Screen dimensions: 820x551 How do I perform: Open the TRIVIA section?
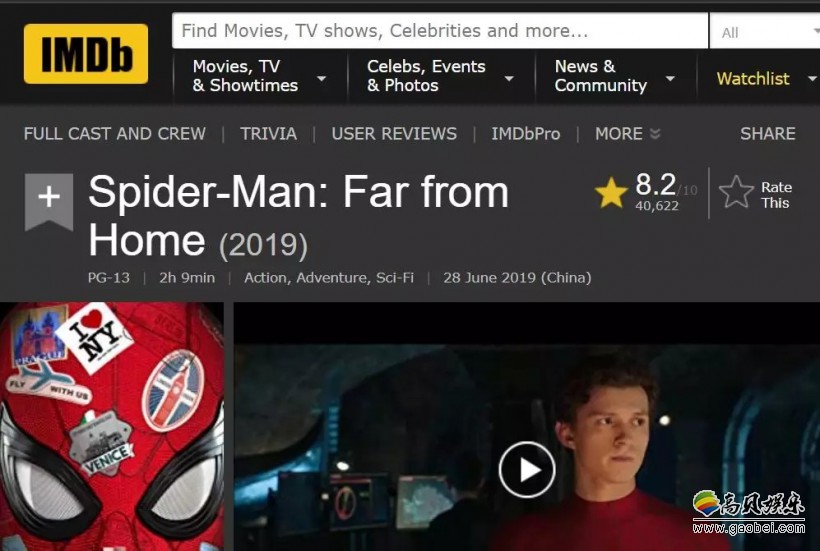(x=268, y=134)
